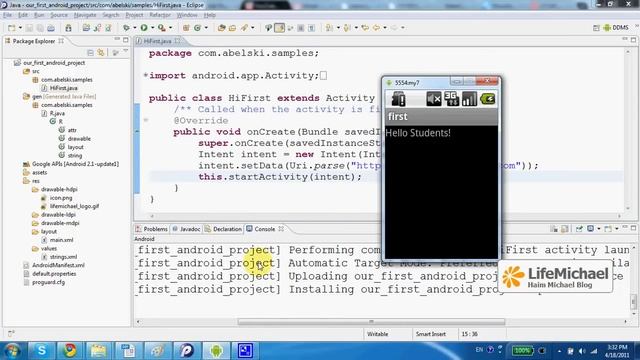Close the Console tab with its X
This screenshot has height=360, width=640.
pyautogui.click(x=281, y=229)
